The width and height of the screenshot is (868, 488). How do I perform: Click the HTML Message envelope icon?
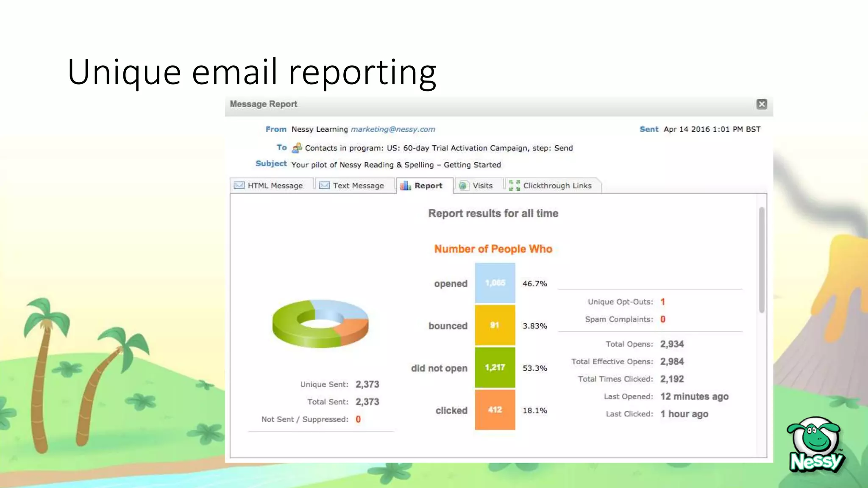pos(239,186)
